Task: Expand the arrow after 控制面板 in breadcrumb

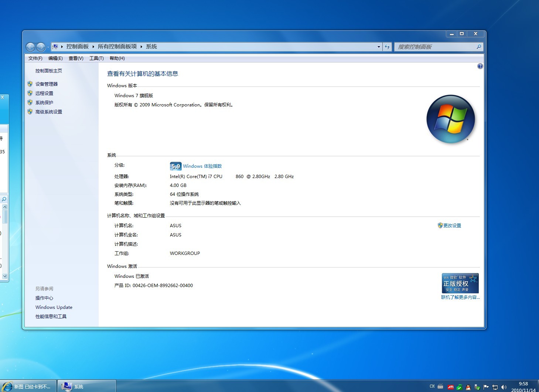Action: [93, 47]
